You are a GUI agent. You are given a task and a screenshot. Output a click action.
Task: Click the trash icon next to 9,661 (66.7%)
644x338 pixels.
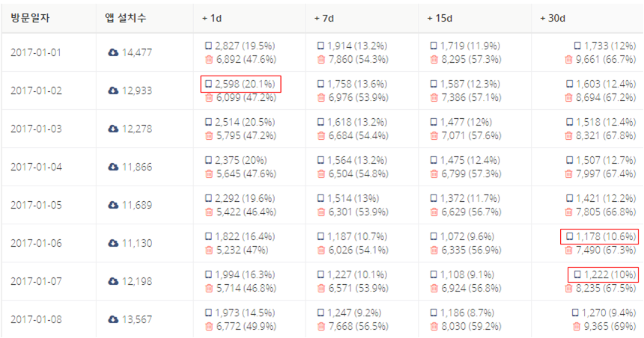click(568, 58)
